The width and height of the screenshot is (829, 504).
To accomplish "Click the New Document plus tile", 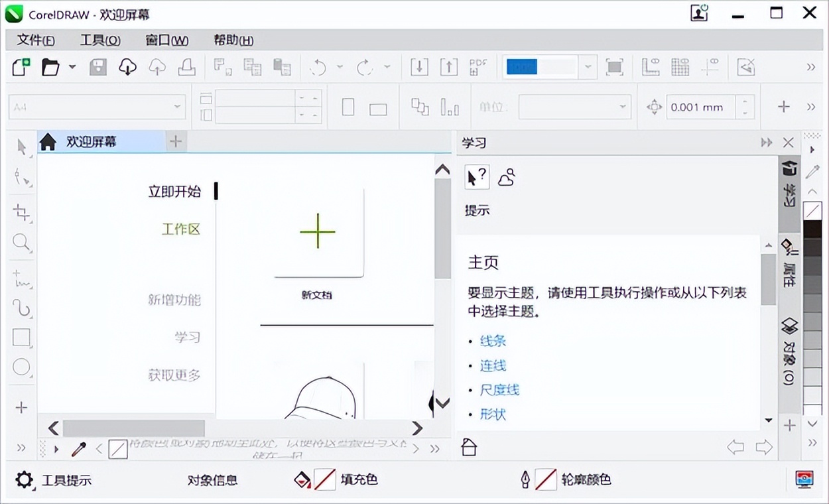I will tap(318, 232).
